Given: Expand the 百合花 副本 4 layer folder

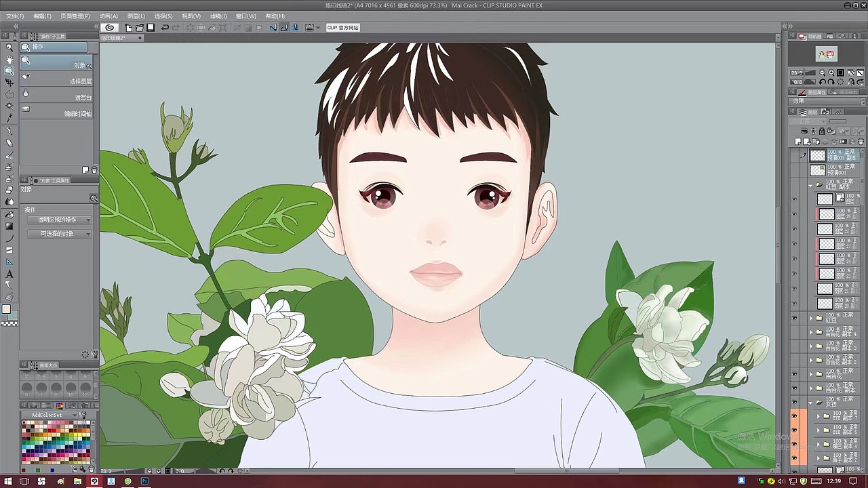Looking at the screenshot, I should pos(812,332).
